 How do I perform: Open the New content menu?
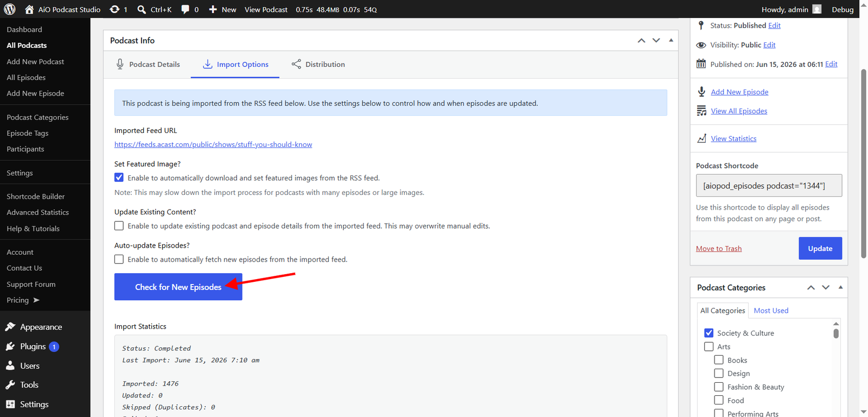(x=222, y=9)
